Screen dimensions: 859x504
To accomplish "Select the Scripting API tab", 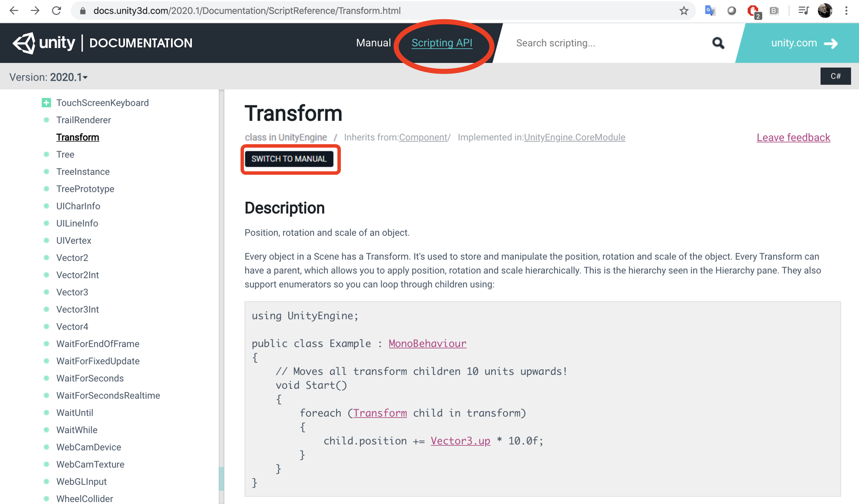I will pos(442,43).
